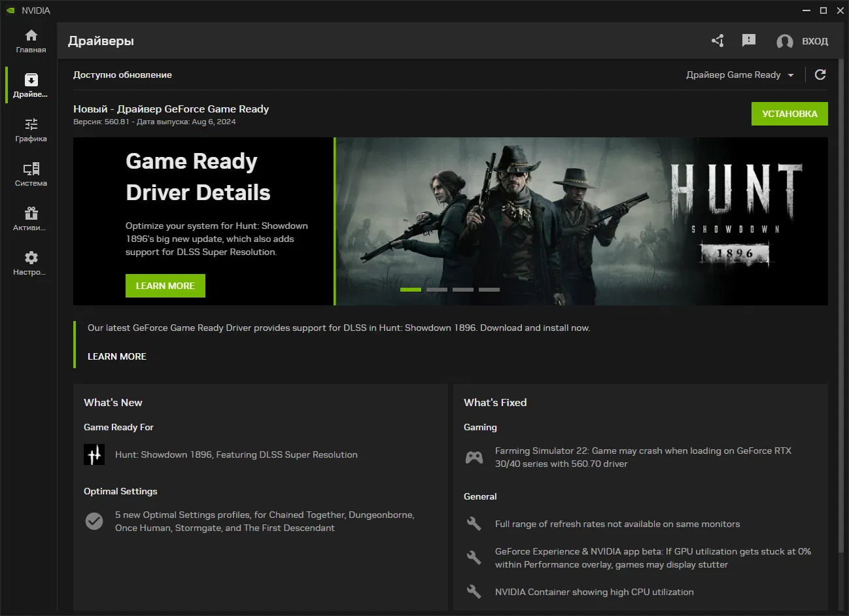Click 'Новый - Драйвер GeForce Game Ready' title
Image resolution: width=849 pixels, height=616 pixels.
pyautogui.click(x=171, y=109)
